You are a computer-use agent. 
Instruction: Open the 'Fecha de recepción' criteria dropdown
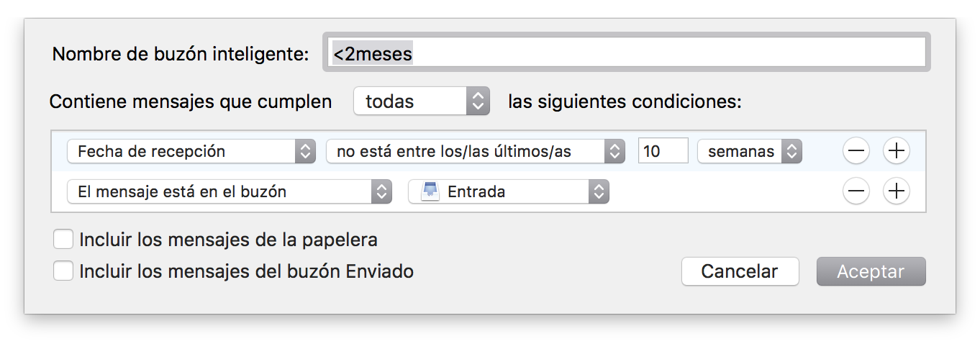pyautogui.click(x=191, y=151)
